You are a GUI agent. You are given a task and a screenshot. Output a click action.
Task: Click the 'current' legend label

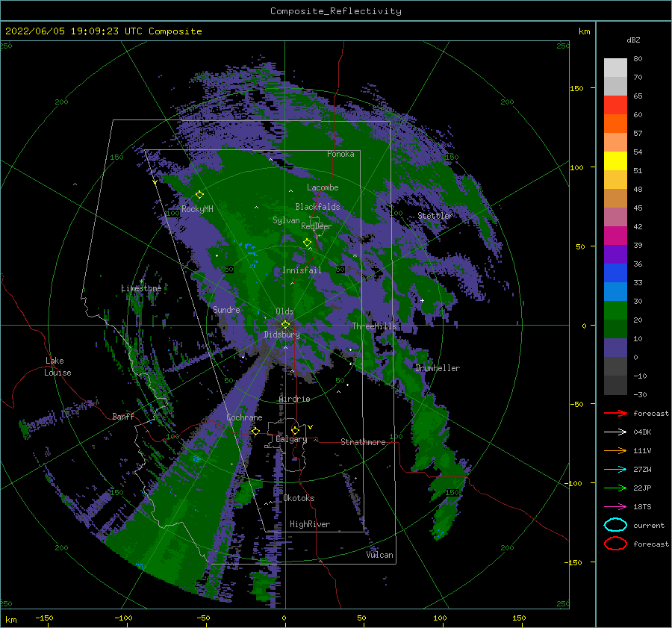[x=649, y=525]
